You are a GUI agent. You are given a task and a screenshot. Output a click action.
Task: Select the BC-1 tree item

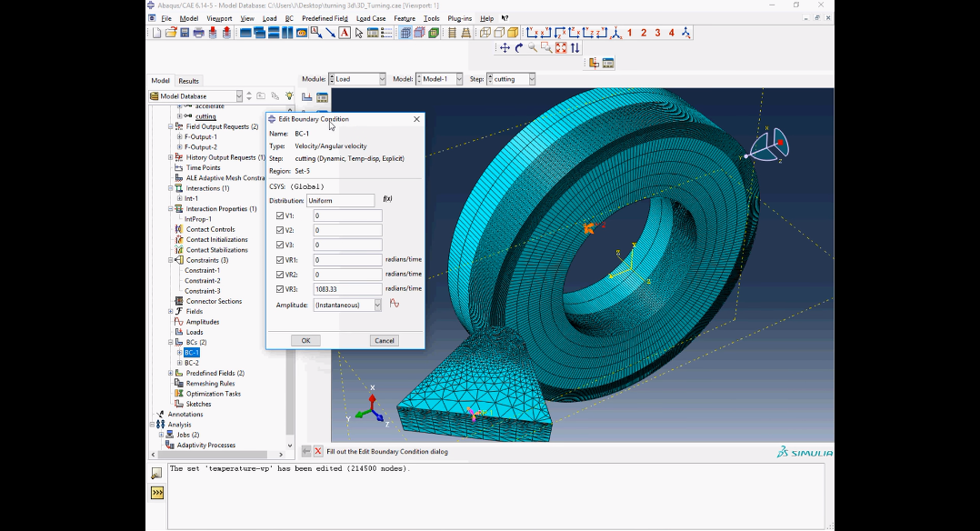pos(191,352)
